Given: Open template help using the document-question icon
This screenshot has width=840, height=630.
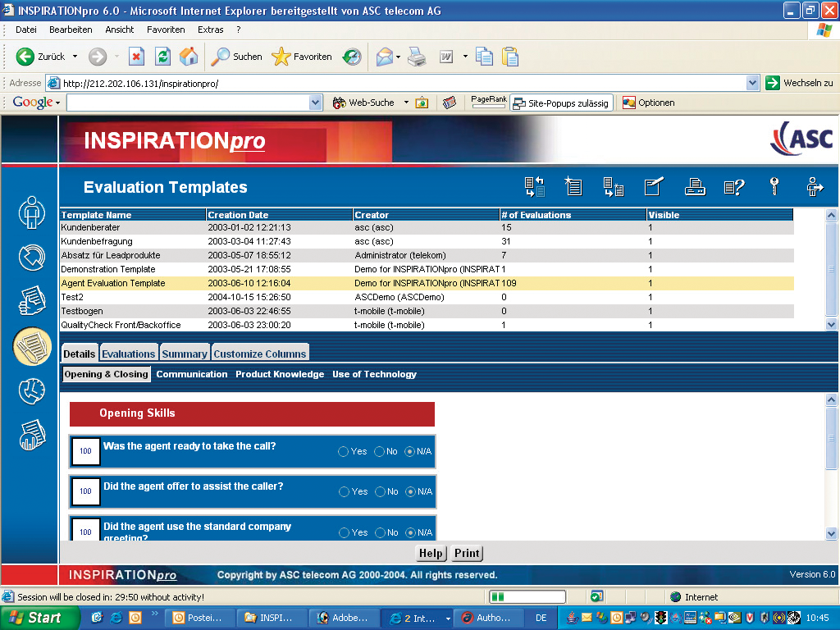Looking at the screenshot, I should pos(734,187).
